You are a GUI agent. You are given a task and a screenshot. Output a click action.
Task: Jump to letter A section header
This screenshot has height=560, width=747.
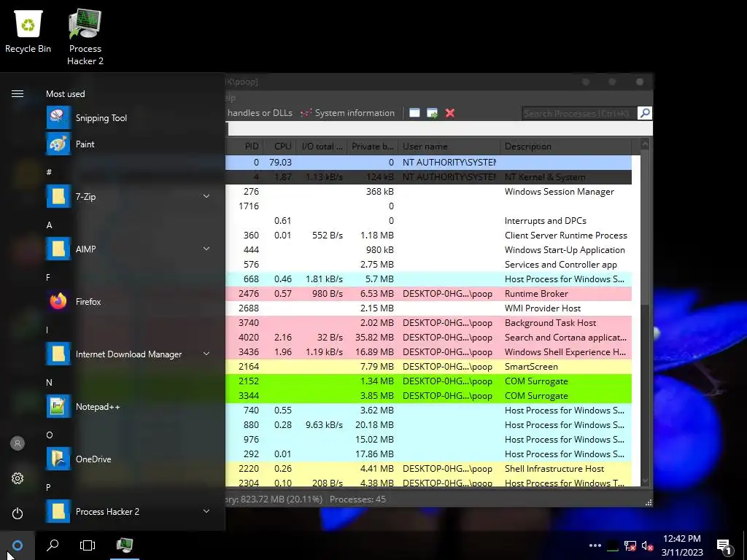point(49,225)
